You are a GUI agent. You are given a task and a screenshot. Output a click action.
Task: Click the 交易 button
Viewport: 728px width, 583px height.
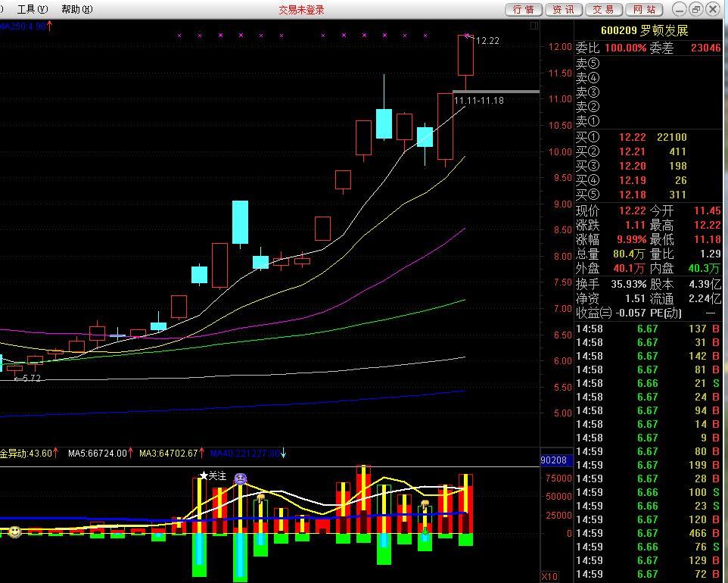pos(603,9)
